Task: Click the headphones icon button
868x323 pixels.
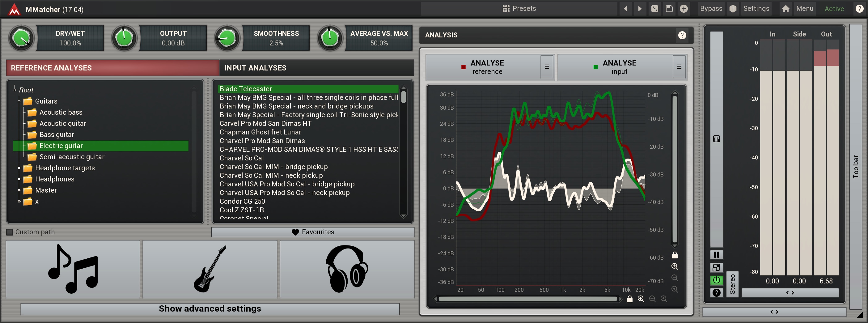Action: (x=347, y=269)
